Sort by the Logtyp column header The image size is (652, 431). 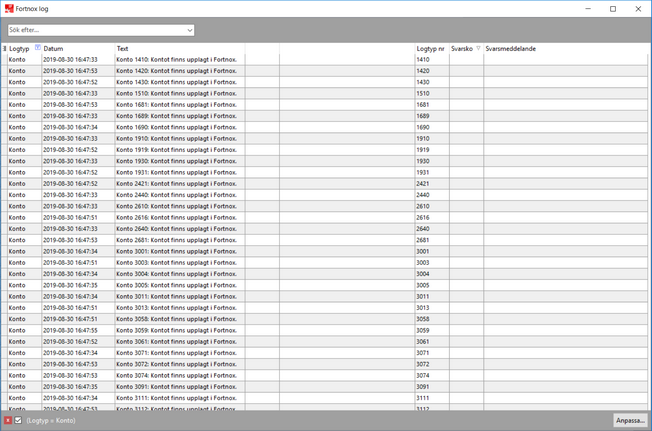pyautogui.click(x=21, y=49)
